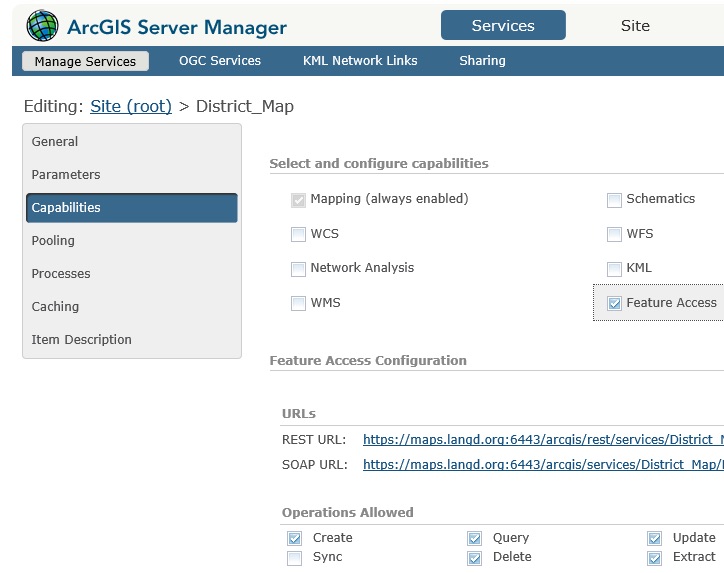This screenshot has height=573, width=724.
Task: Enable the Sync operation checkbox
Action: coord(295,558)
